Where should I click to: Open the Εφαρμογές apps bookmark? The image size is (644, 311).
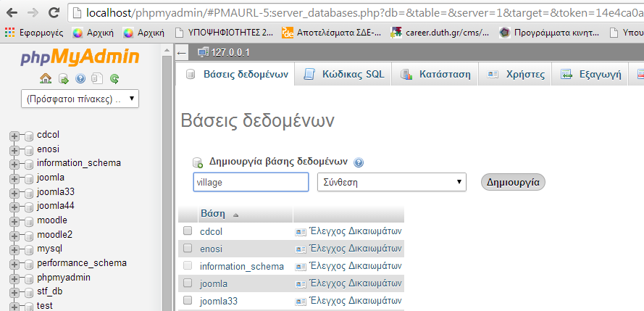(x=34, y=33)
